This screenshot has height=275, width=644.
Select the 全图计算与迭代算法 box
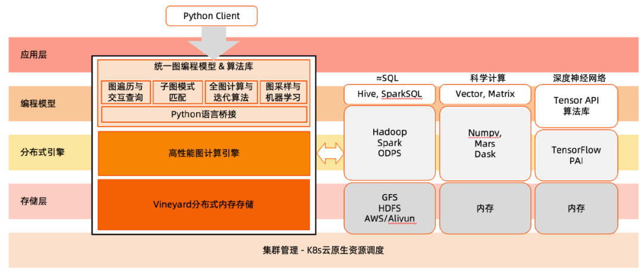pyautogui.click(x=231, y=92)
